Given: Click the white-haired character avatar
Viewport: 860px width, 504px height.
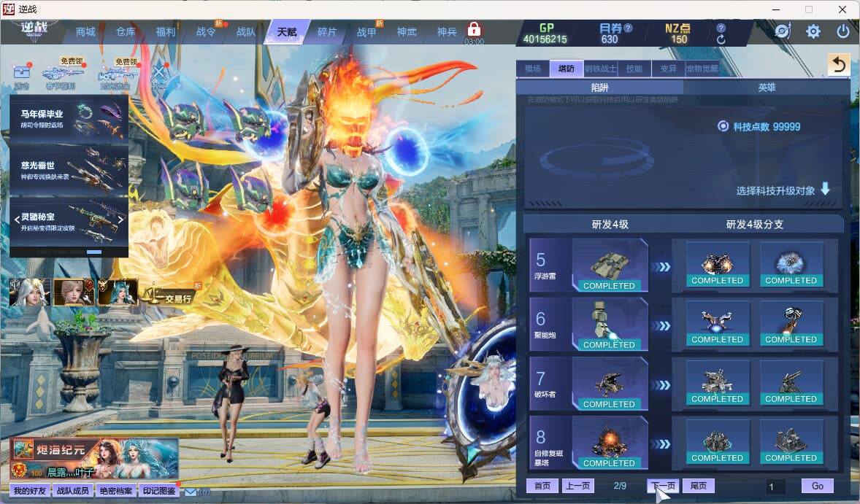Looking at the screenshot, I should coord(30,292).
